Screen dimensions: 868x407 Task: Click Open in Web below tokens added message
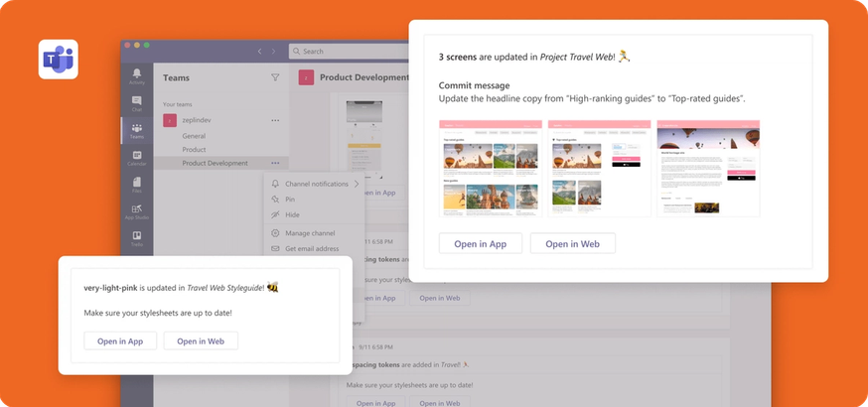click(x=440, y=403)
